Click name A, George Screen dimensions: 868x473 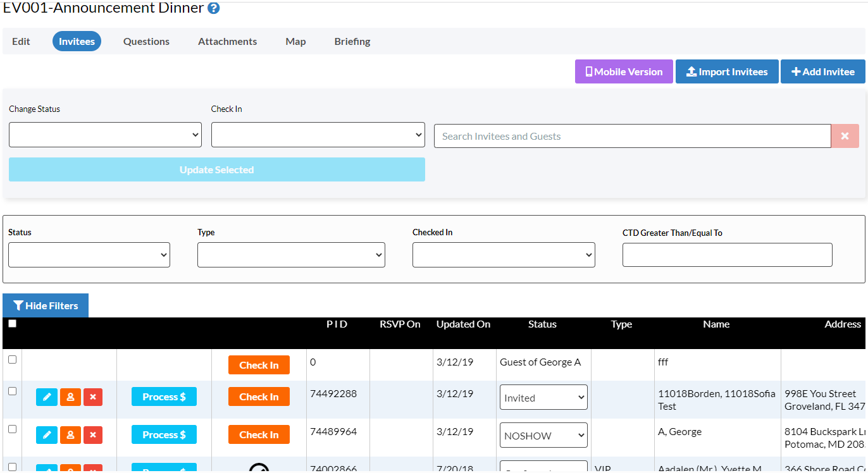pyautogui.click(x=679, y=432)
